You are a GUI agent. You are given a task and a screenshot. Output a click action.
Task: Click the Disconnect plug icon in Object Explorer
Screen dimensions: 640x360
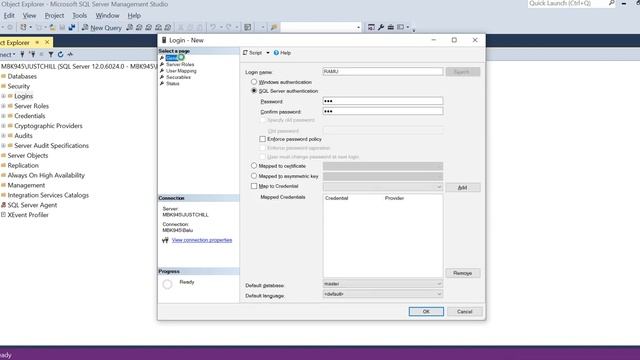pyautogui.click(x=32, y=54)
